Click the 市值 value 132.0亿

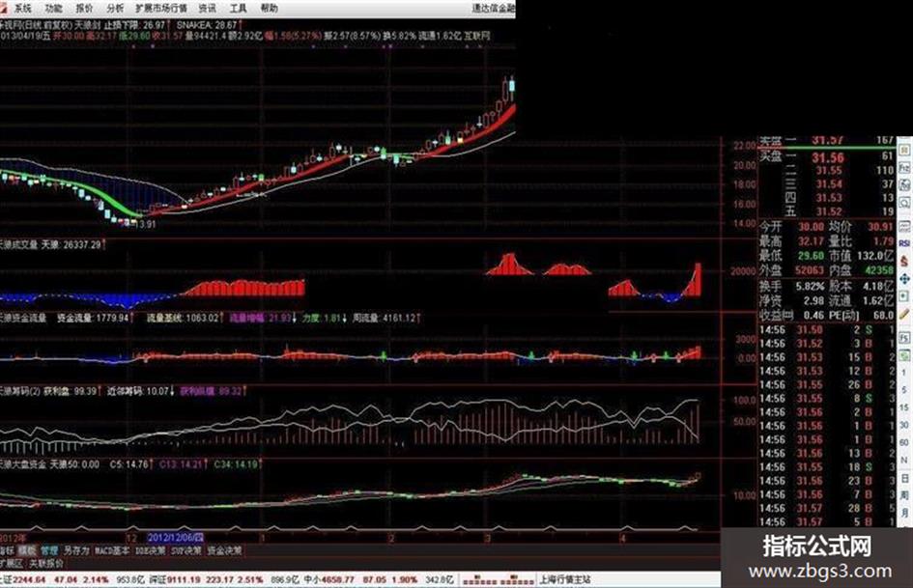point(875,256)
